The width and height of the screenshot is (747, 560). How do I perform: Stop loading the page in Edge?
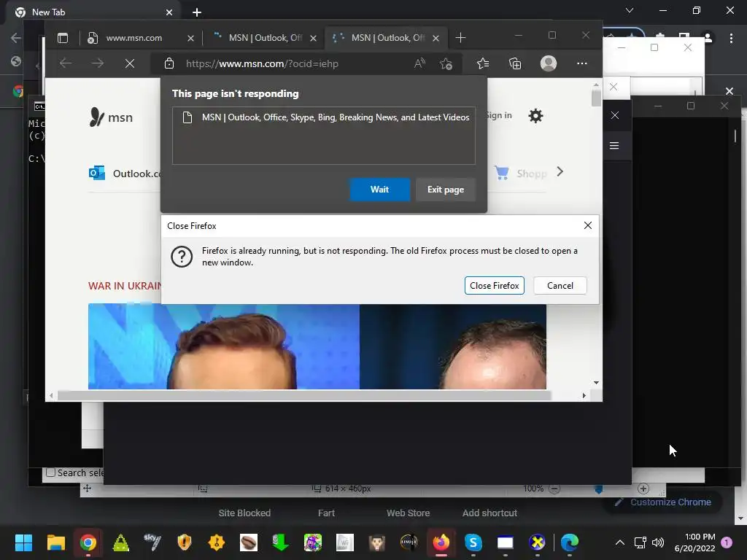pos(130,63)
